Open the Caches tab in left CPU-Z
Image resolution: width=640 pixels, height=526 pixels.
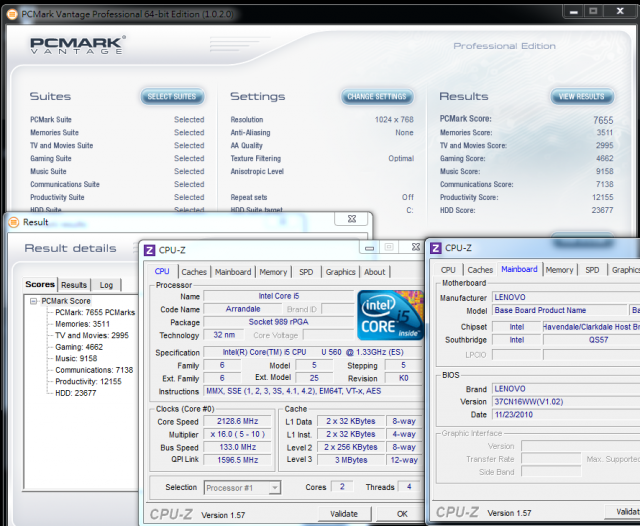click(x=194, y=272)
